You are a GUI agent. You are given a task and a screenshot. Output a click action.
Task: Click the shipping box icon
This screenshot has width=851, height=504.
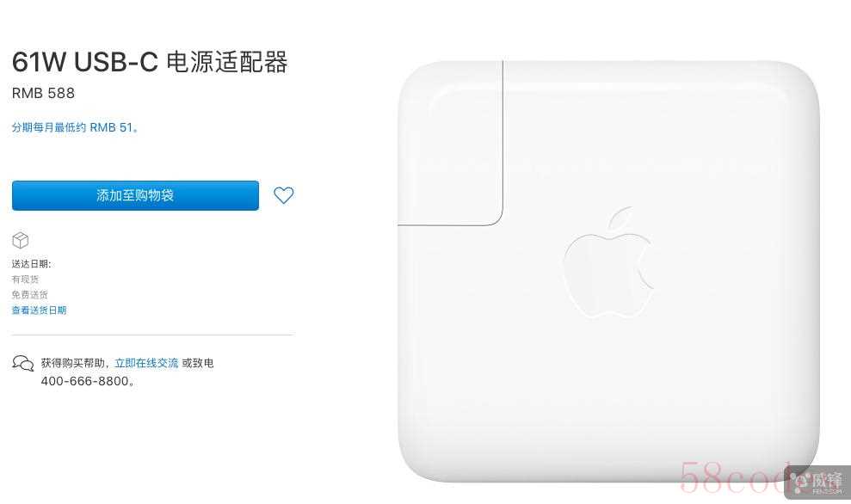(x=20, y=240)
